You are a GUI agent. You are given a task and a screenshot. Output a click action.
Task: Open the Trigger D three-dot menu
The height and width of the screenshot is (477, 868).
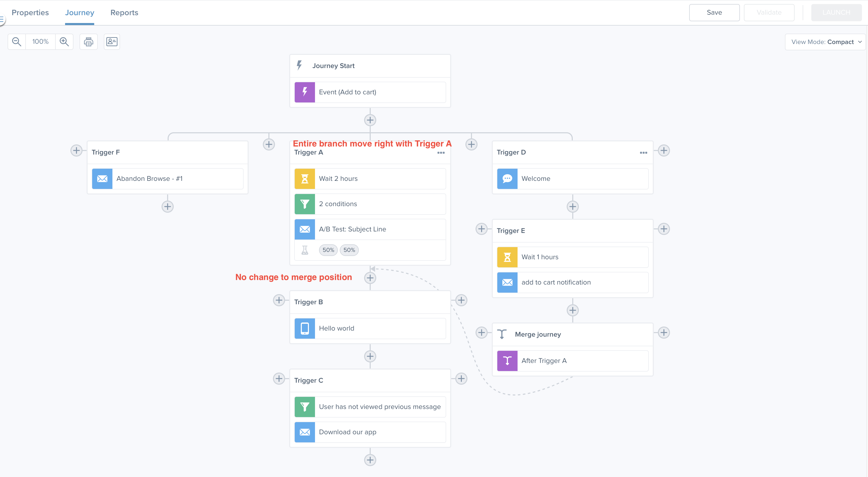coord(643,153)
